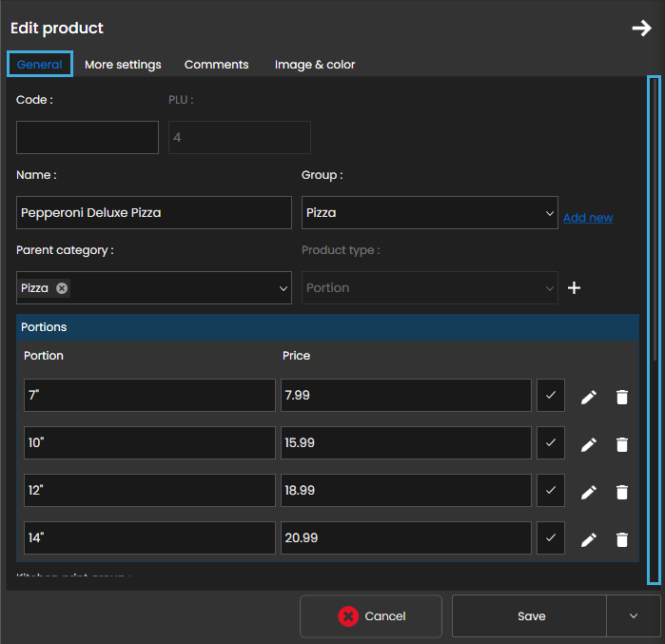Switch to the More settings tab
The image size is (665, 644).
[123, 65]
